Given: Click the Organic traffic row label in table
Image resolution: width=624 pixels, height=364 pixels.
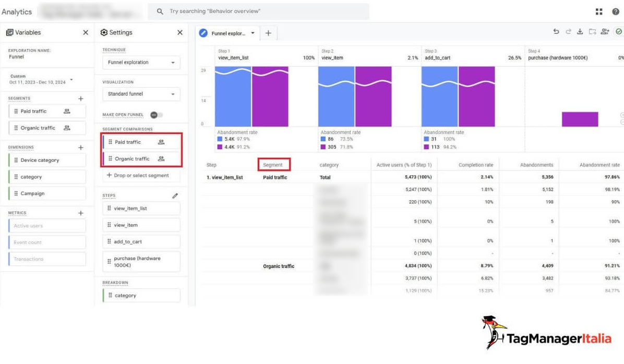Looking at the screenshot, I should [x=279, y=266].
